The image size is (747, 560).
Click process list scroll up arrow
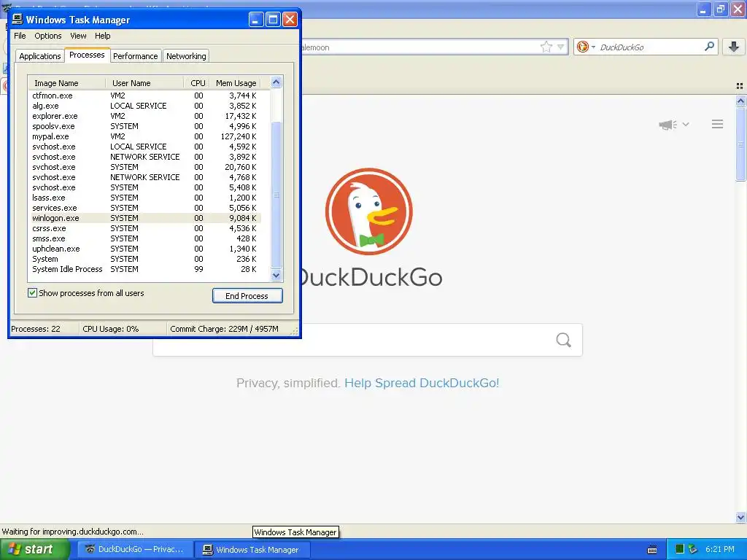tap(276, 82)
